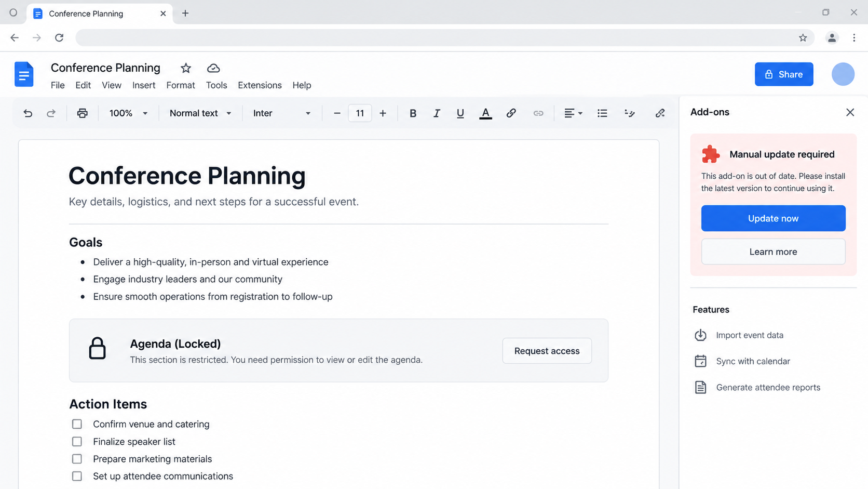Toggle bold formatting
The height and width of the screenshot is (489, 868).
tap(413, 113)
